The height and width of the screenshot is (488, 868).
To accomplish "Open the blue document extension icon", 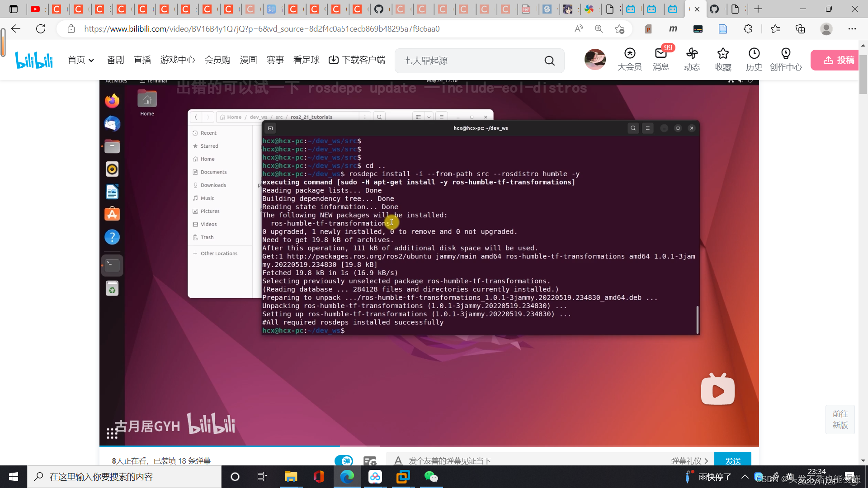I will coord(723,29).
